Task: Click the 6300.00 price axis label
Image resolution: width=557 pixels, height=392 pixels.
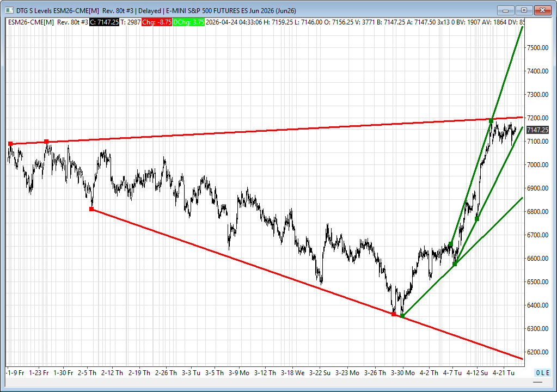Action: [x=537, y=329]
